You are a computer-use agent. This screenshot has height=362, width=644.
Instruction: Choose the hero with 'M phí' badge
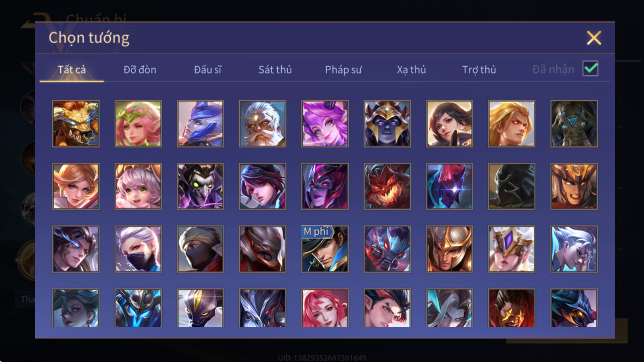(325, 249)
